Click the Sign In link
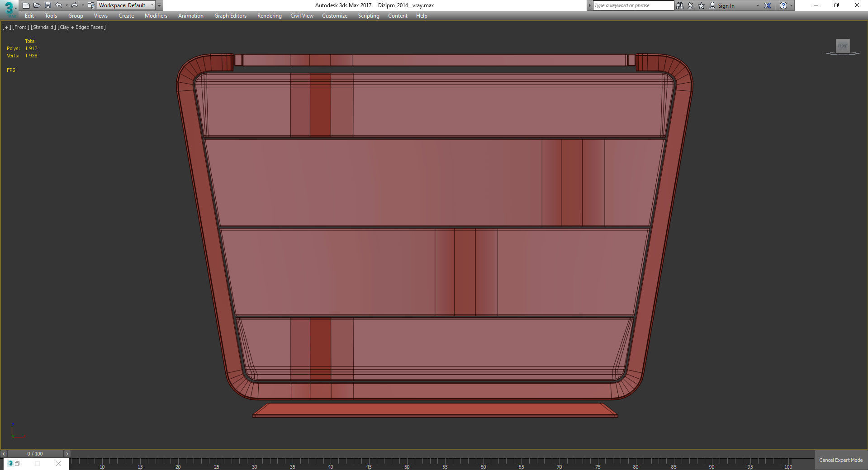Image resolution: width=868 pixels, height=470 pixels. click(726, 6)
